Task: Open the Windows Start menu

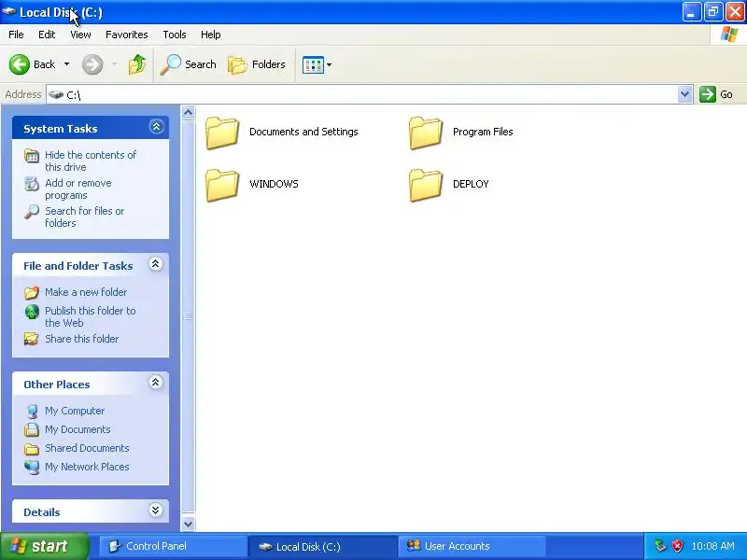Action: [x=44, y=546]
